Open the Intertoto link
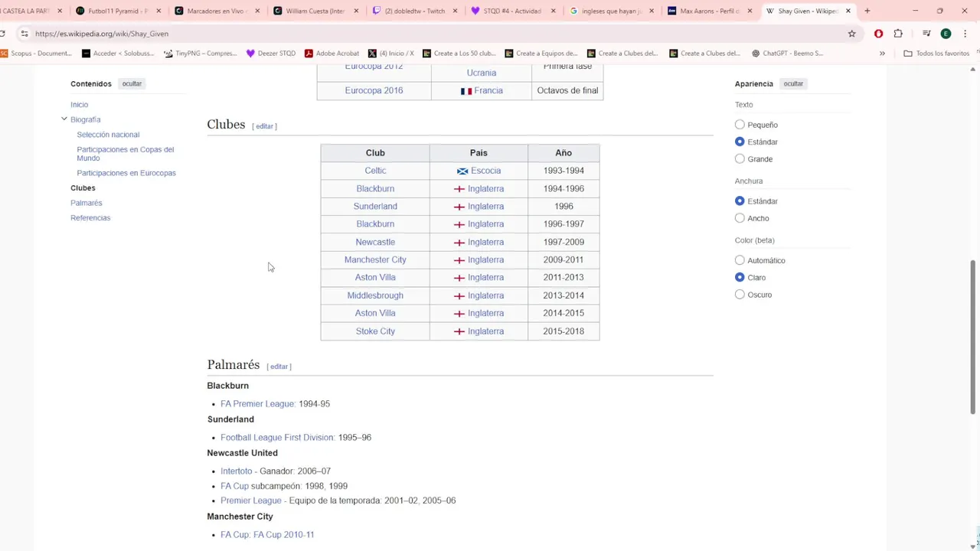The image size is (980, 551). click(x=236, y=471)
